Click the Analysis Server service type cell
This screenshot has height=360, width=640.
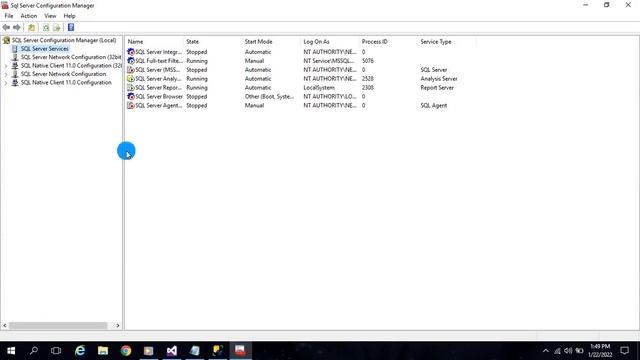click(x=439, y=79)
